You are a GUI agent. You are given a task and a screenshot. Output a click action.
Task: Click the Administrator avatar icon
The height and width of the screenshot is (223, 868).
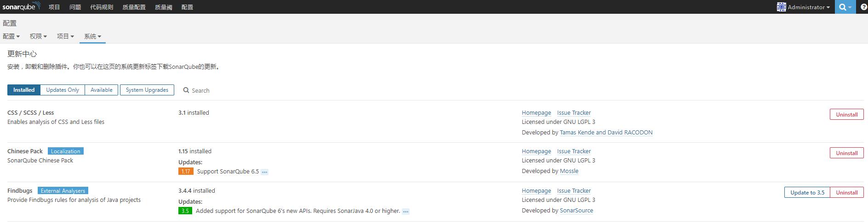pyautogui.click(x=781, y=7)
